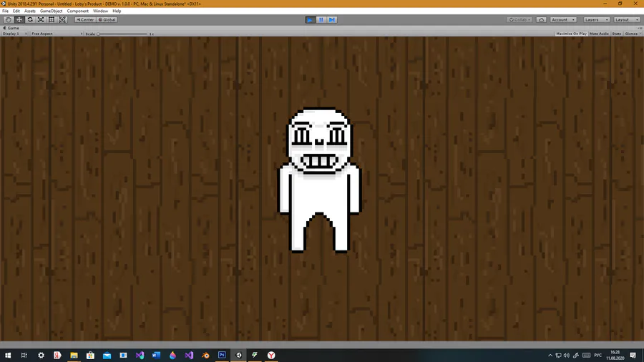
Task: Open the Edit menu
Action: point(16,11)
